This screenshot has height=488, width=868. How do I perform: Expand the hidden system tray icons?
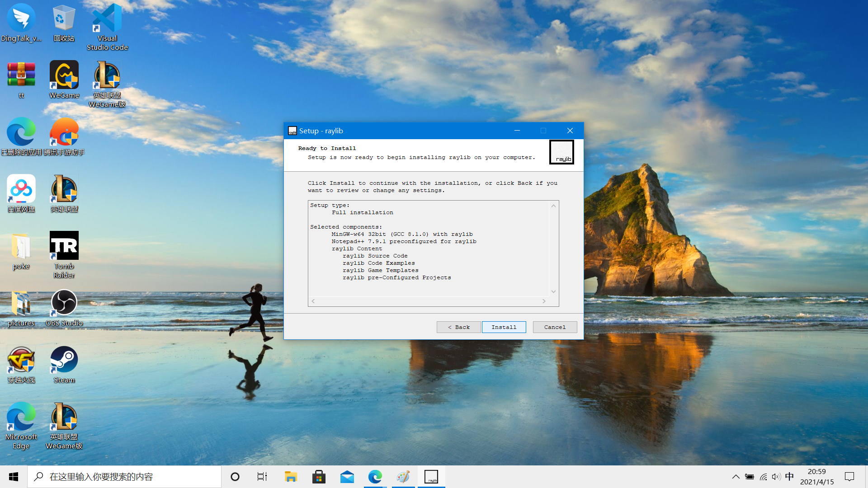(736, 477)
